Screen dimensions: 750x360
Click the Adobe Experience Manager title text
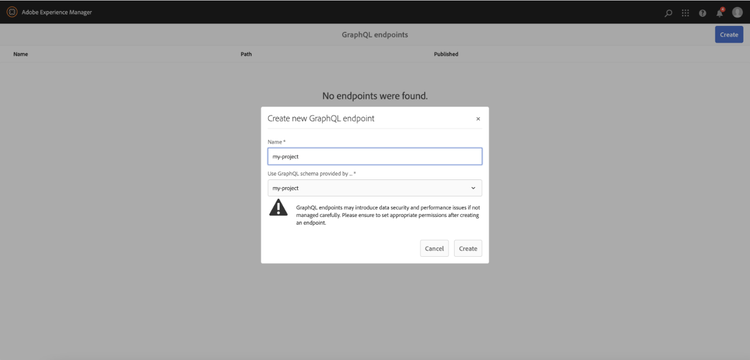click(56, 12)
